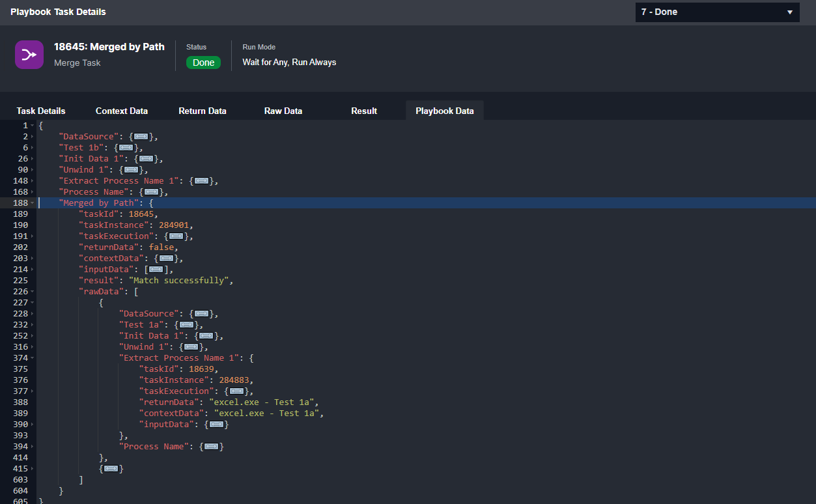Switch to the Task Details tab

41,111
